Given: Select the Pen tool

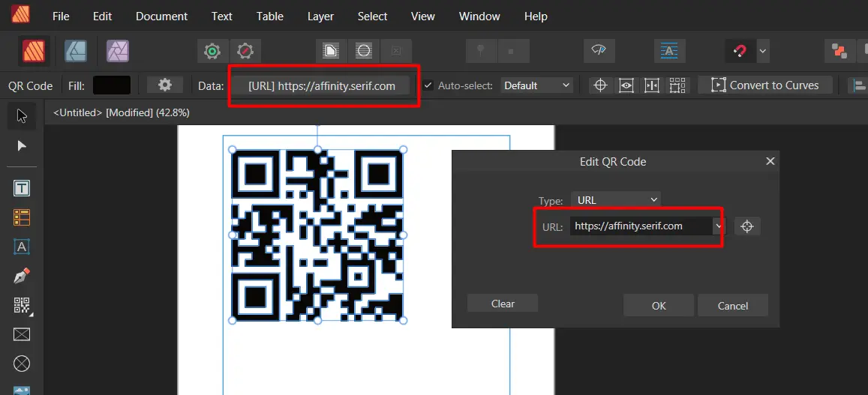Looking at the screenshot, I should tap(22, 276).
